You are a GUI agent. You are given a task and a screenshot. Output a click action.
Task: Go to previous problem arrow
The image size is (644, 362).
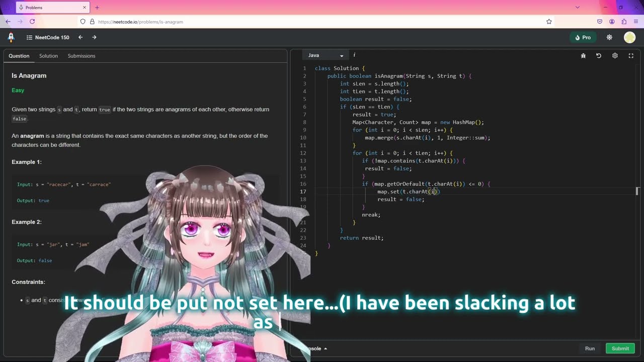coord(80,37)
